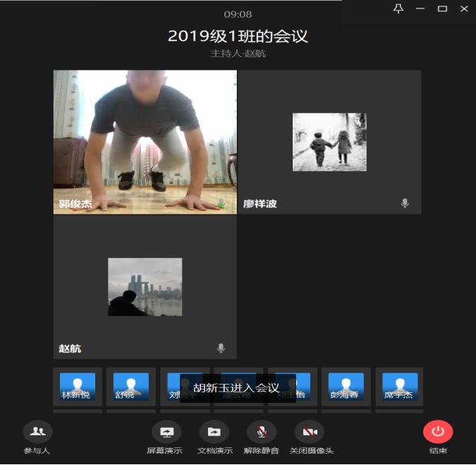Click the meeting title 2019级1班的会议
The image size is (476, 465).
[238, 36]
